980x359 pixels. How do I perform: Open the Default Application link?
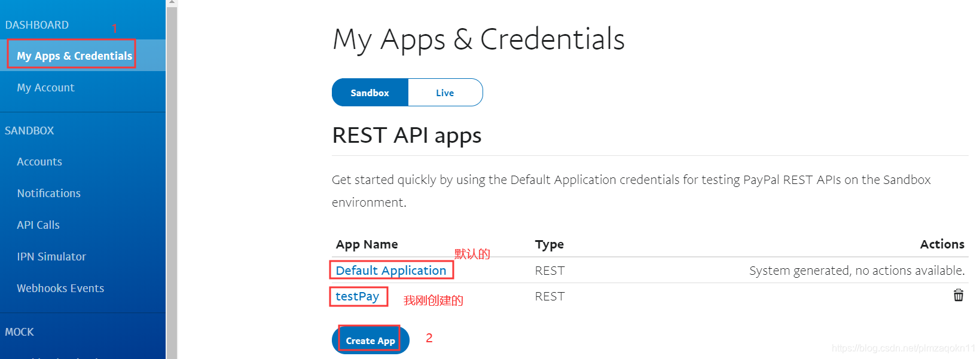[x=390, y=271]
